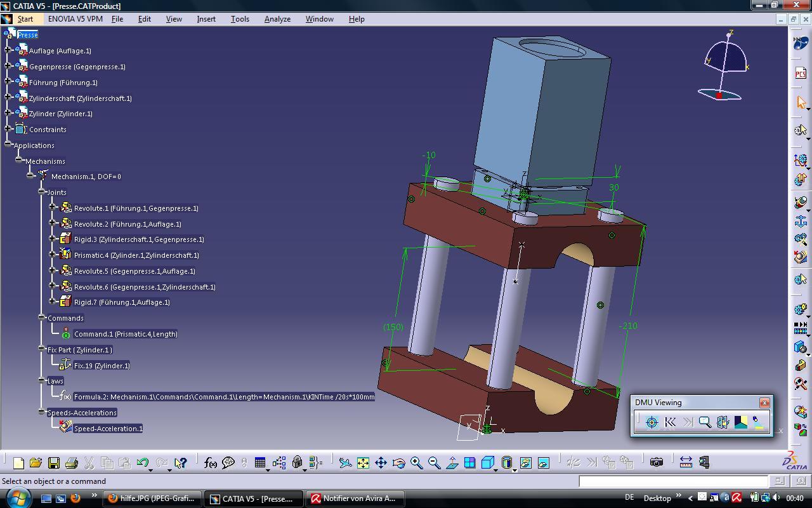The image size is (812, 508).
Task: Toggle Shading view mode cylinder icon
Action: point(506,463)
